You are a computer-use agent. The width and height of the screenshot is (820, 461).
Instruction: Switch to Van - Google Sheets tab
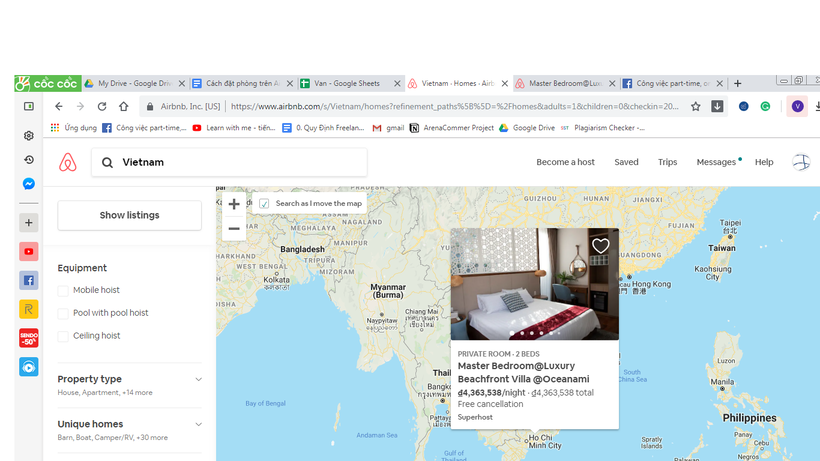click(x=349, y=84)
